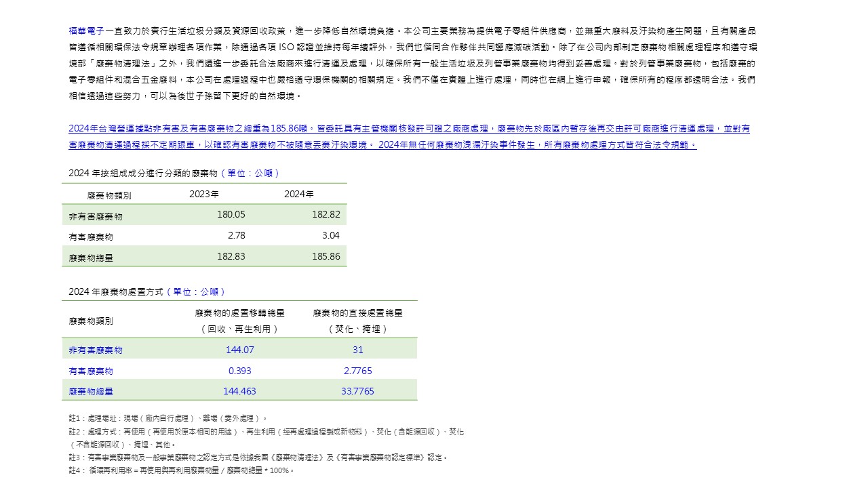Click the 180.05 non-hazardous waste value

(231, 215)
